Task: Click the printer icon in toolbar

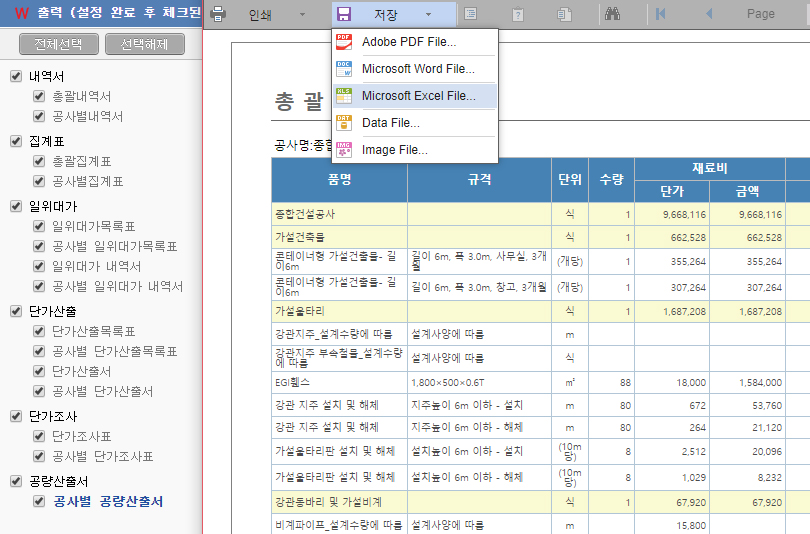Action: 218,14
